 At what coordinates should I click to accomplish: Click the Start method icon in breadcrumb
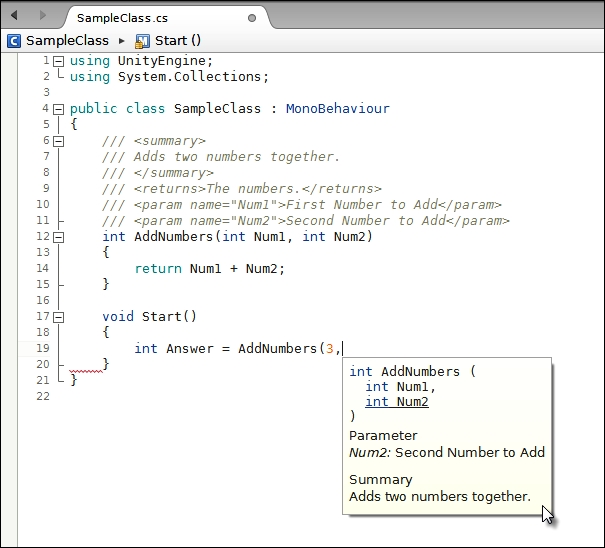coord(142,41)
